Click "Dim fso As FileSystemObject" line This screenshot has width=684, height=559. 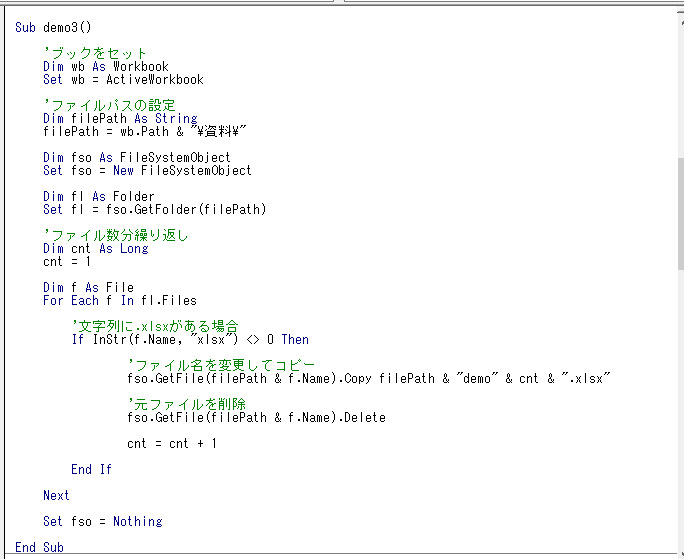pyautogui.click(x=137, y=157)
